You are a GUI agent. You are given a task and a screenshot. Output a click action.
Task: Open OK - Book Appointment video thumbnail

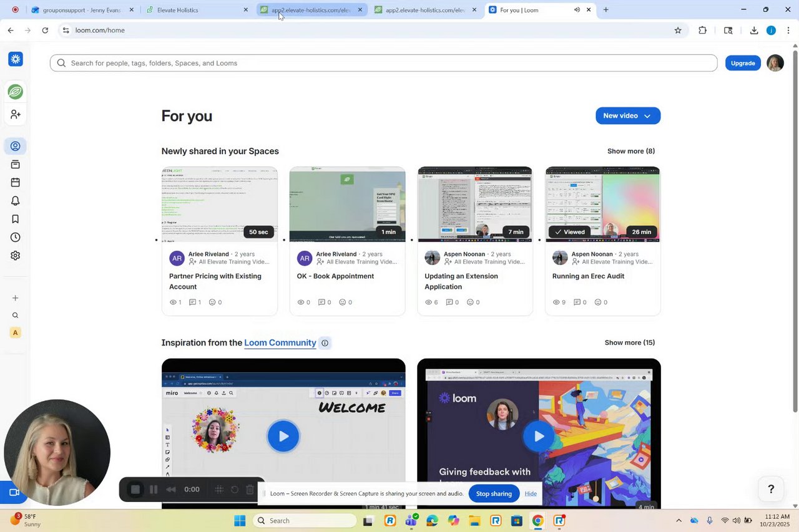point(347,204)
